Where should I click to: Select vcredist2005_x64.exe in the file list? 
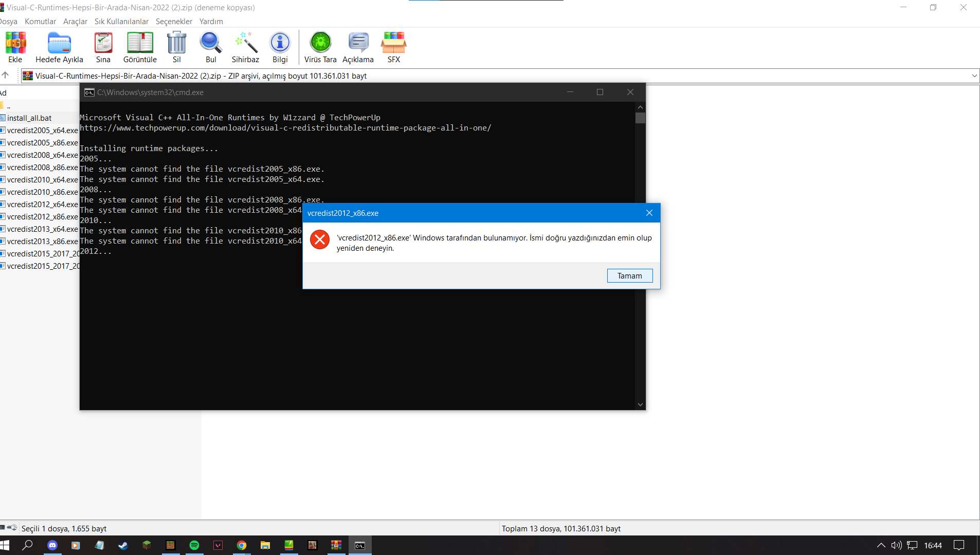40,131
